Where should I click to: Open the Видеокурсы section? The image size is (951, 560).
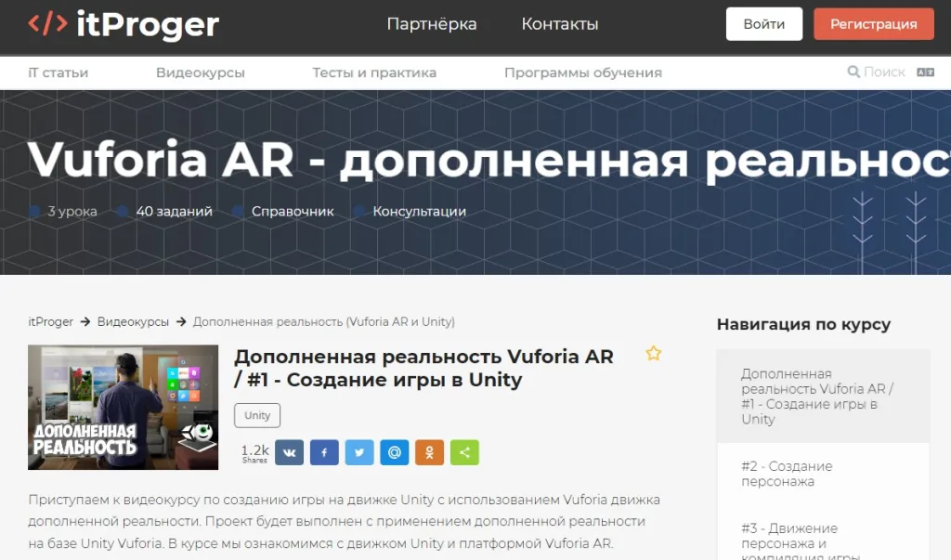(x=201, y=72)
